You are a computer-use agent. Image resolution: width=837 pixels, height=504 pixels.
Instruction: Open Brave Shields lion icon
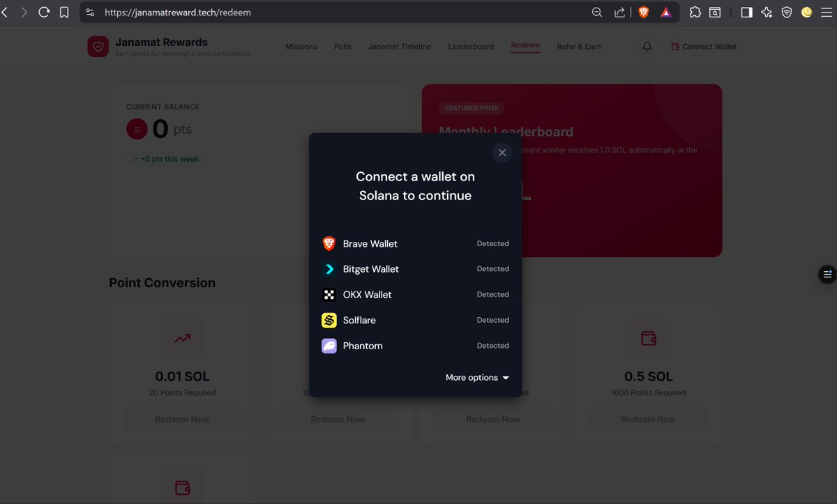click(x=644, y=13)
